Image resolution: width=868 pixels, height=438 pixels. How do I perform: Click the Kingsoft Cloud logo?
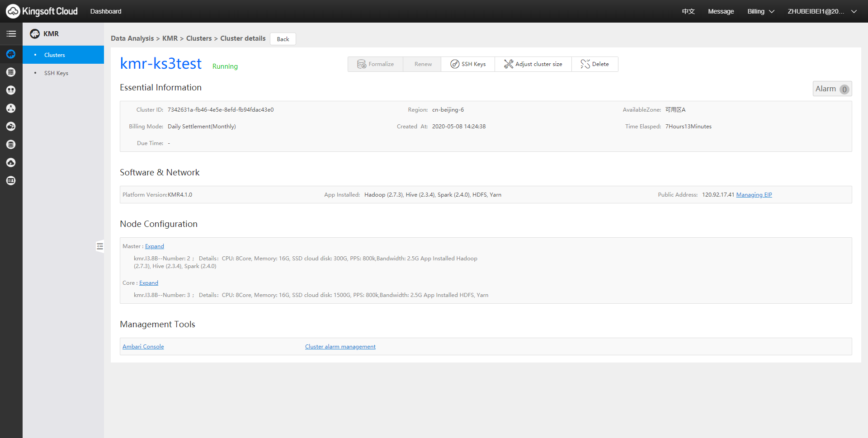pos(42,11)
